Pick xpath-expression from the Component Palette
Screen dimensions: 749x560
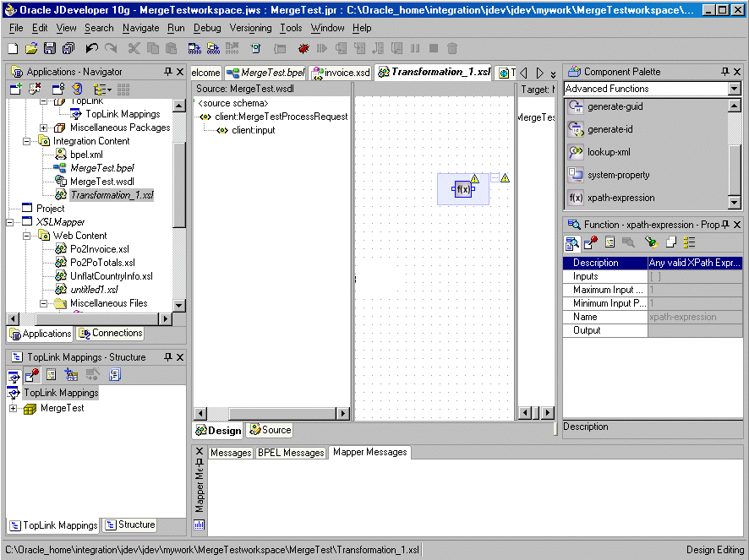click(x=621, y=198)
